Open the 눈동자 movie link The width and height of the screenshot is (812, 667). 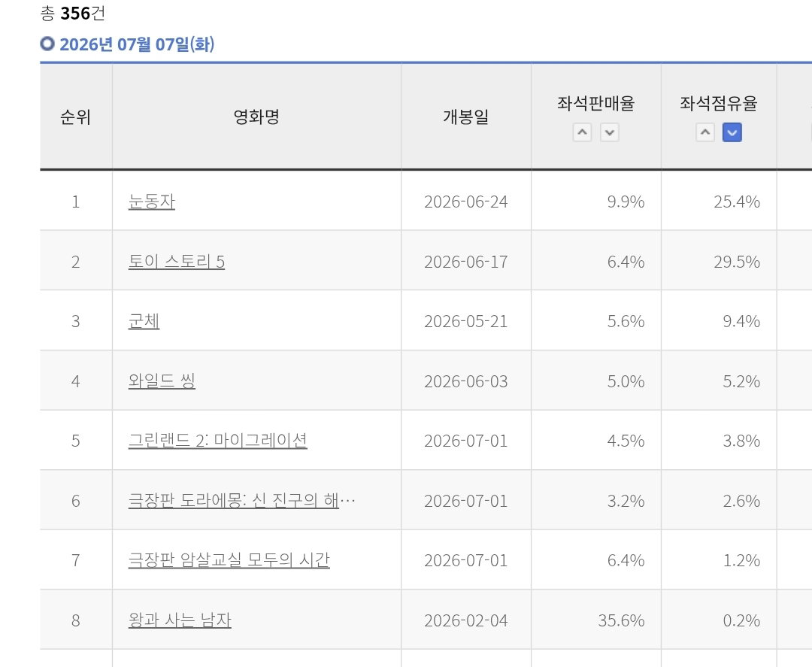(x=152, y=202)
